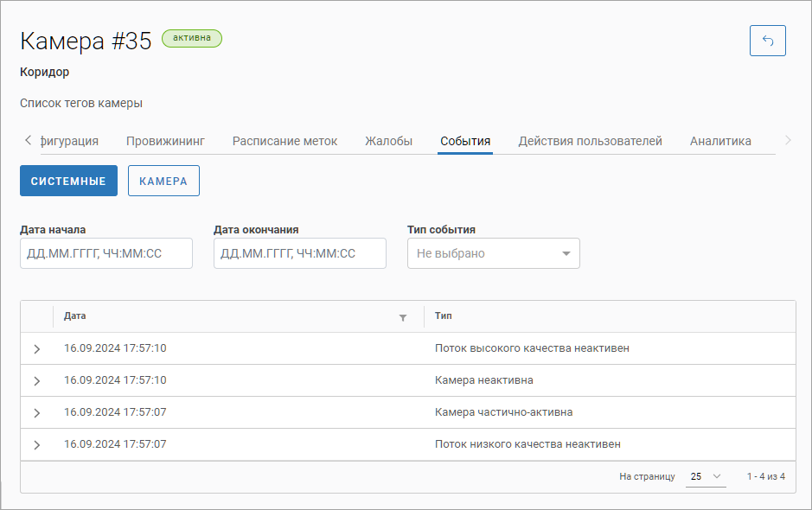Open the Аналитика tab
This screenshot has width=812, height=510.
[x=719, y=141]
